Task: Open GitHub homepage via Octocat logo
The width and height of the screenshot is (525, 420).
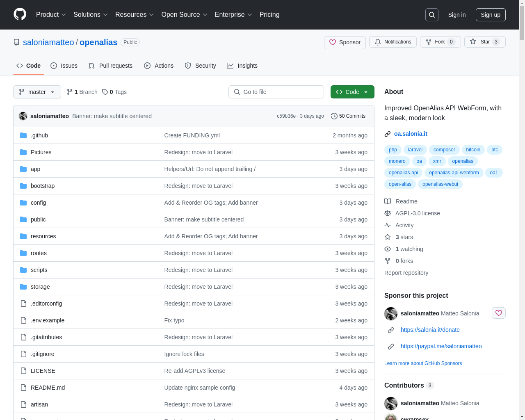Action: click(20, 14)
